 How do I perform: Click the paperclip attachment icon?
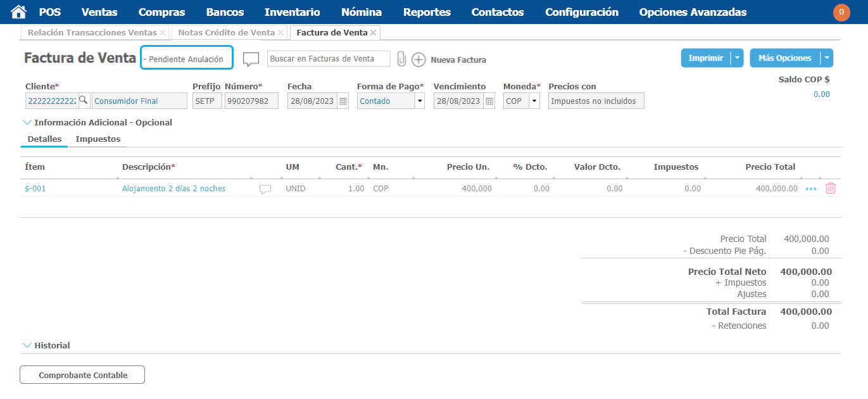tap(401, 59)
